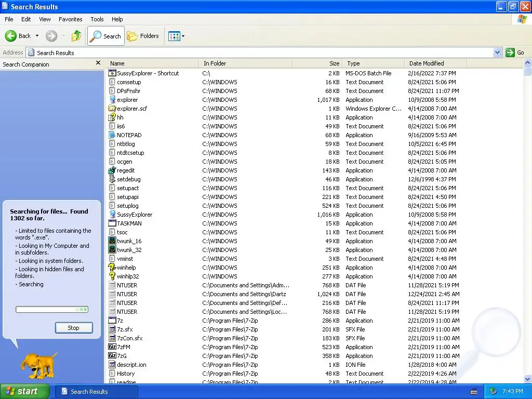Select the comsetup text document icon
Screen dimensions: 532x399
coord(112,82)
